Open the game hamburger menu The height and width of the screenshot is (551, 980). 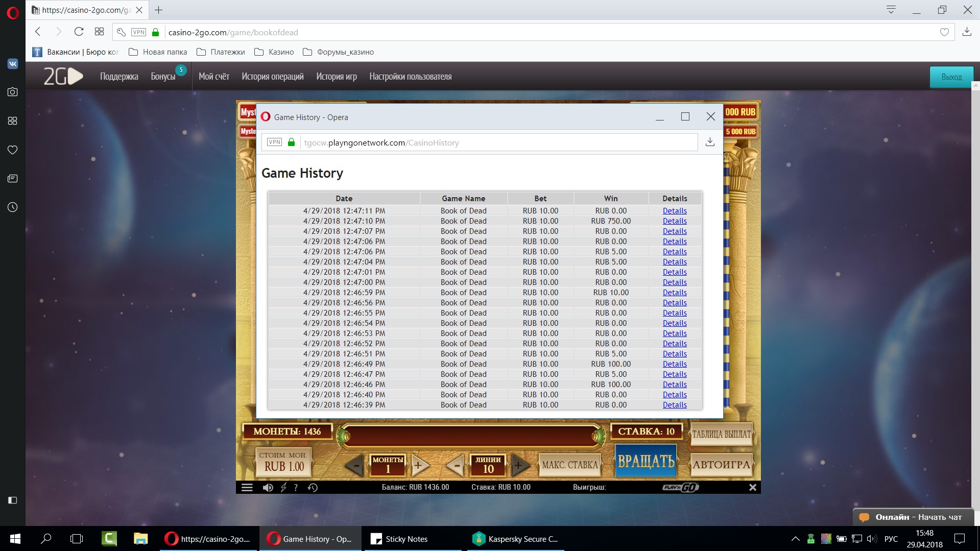[x=247, y=487]
